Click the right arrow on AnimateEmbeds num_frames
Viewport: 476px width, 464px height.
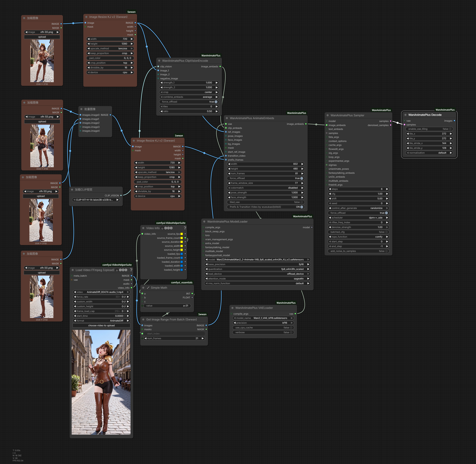coord(302,174)
